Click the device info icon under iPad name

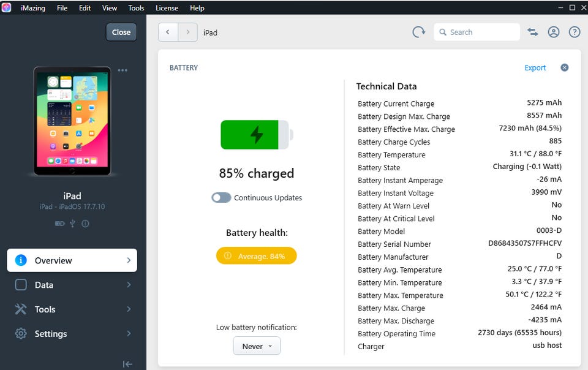(86, 224)
